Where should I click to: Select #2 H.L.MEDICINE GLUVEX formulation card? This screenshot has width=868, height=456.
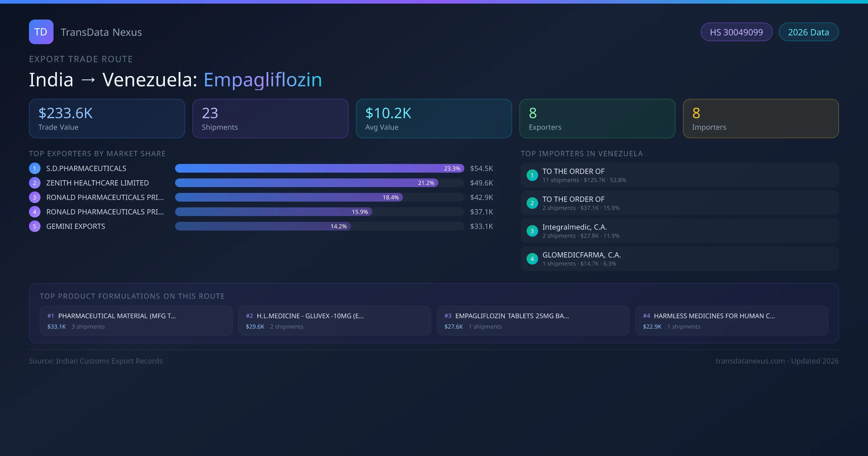coord(334,321)
